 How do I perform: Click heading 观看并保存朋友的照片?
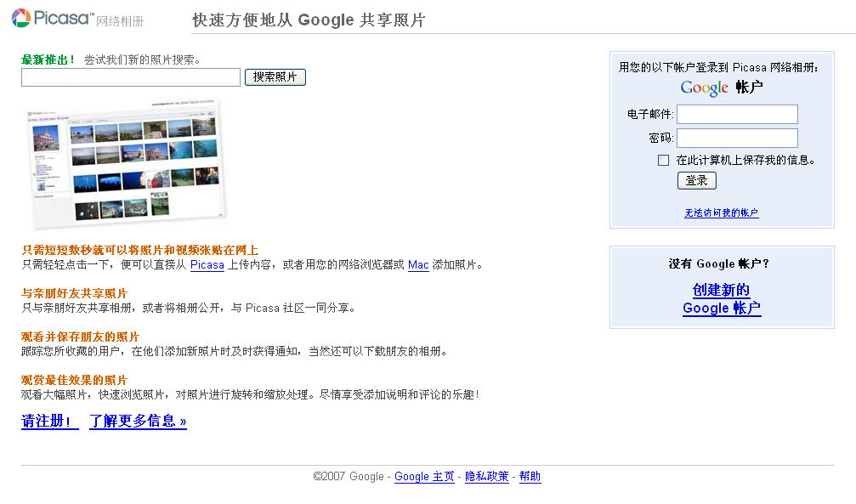coord(80,337)
